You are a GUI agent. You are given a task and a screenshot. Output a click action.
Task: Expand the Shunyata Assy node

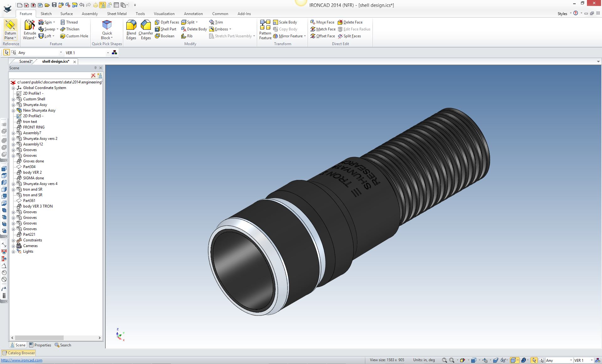[13, 105]
